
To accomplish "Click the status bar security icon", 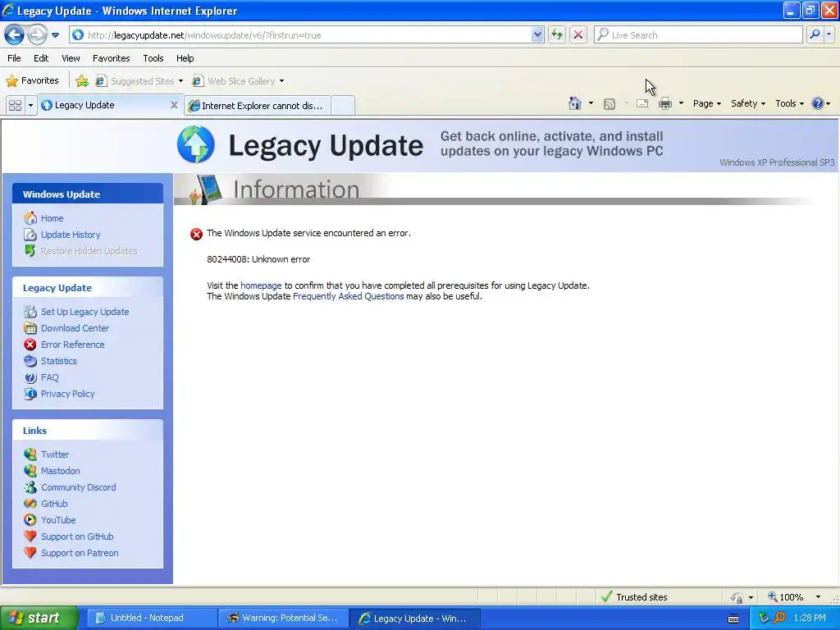I will (737, 597).
